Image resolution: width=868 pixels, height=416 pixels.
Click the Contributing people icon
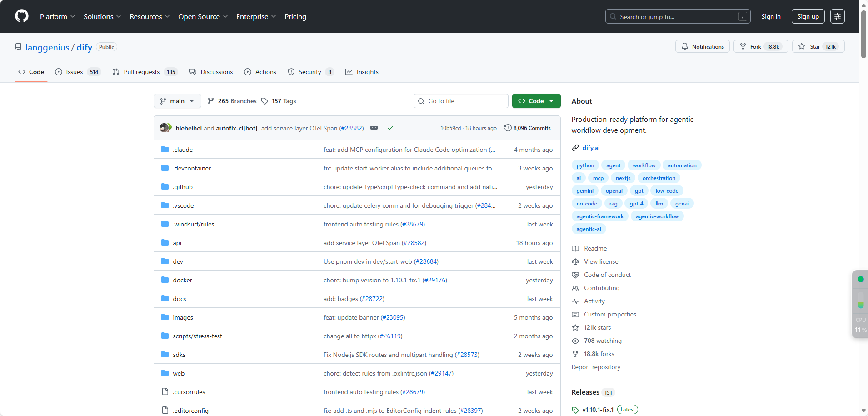(x=575, y=288)
